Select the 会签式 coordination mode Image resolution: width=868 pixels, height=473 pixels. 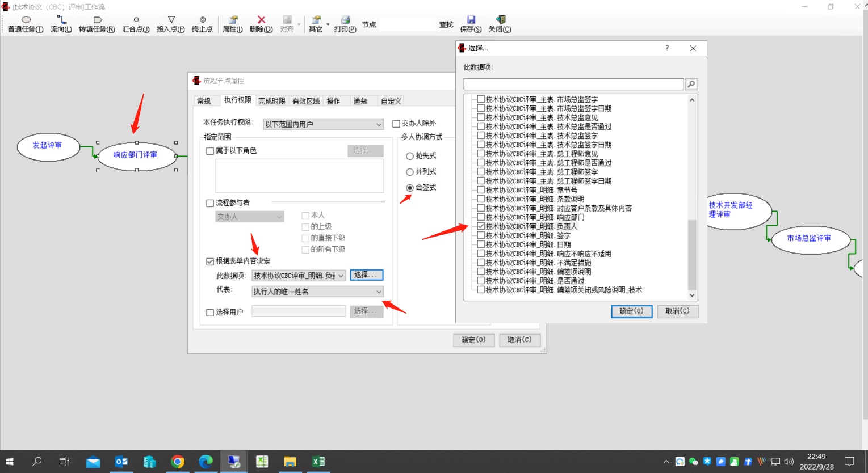pyautogui.click(x=410, y=187)
